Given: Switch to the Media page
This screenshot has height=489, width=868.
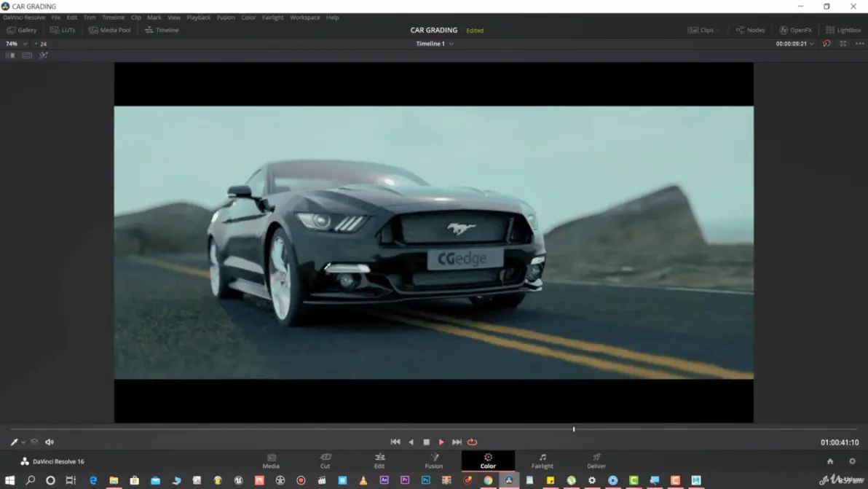Looking at the screenshot, I should point(271,461).
